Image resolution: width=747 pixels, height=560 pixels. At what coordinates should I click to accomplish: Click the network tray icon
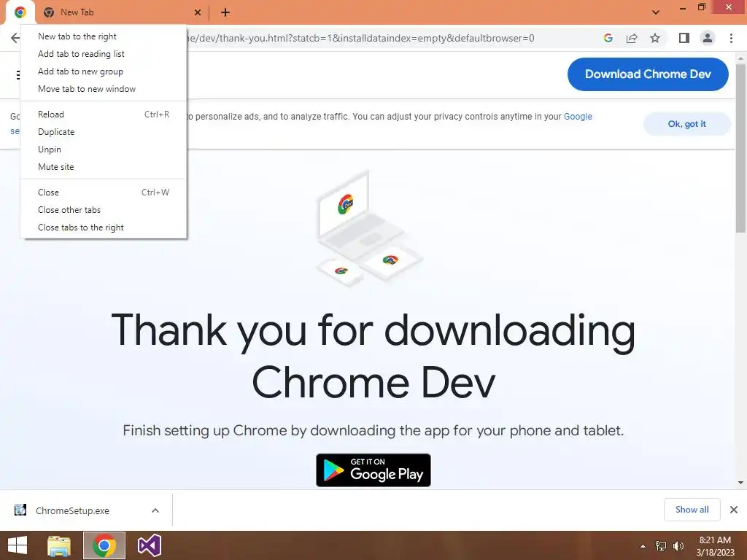click(661, 546)
